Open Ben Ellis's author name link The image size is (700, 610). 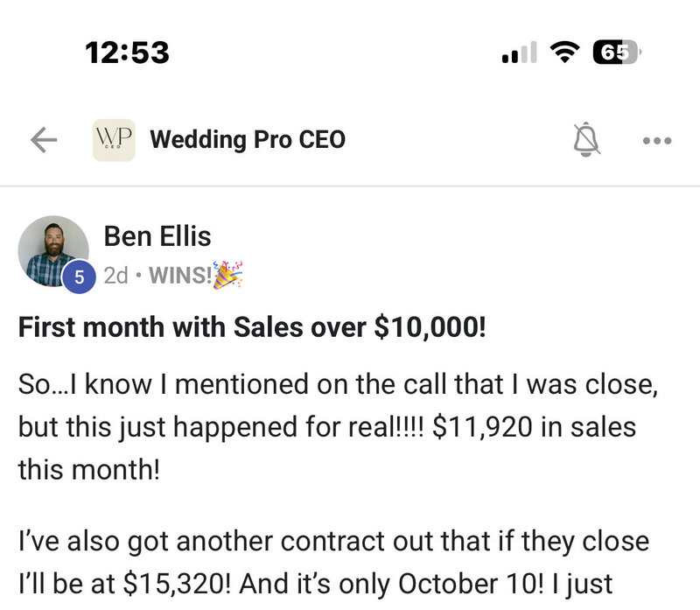157,235
